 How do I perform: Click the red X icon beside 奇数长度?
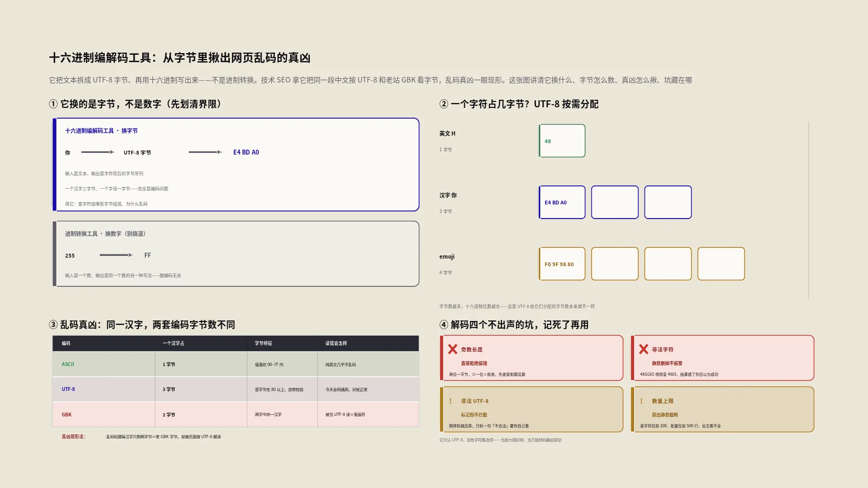click(x=452, y=349)
